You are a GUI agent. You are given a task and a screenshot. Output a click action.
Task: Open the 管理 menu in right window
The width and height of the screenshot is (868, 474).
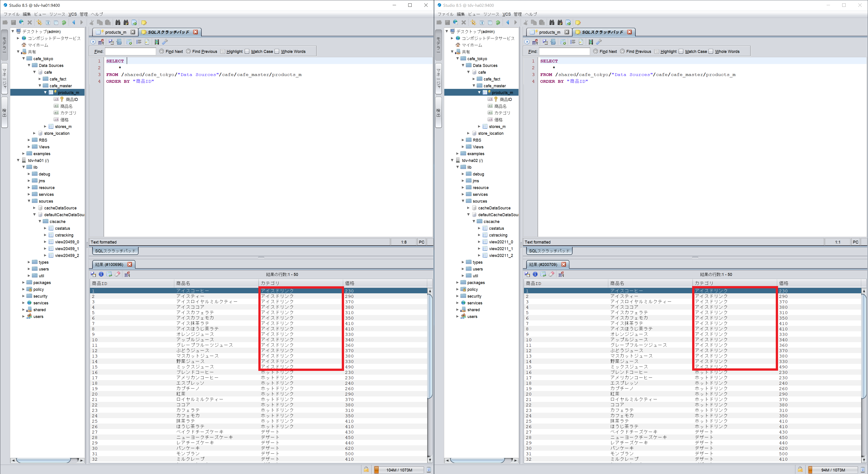coord(518,14)
